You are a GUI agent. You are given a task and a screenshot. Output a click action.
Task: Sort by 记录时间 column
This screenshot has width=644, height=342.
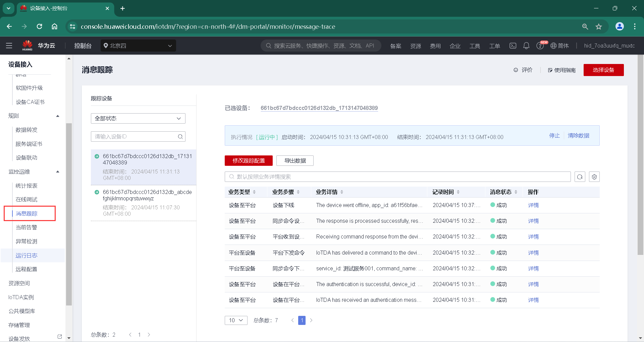coord(458,192)
